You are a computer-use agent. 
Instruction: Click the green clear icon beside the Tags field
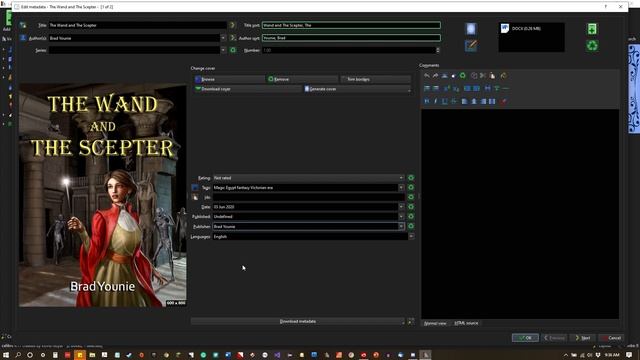(x=411, y=187)
